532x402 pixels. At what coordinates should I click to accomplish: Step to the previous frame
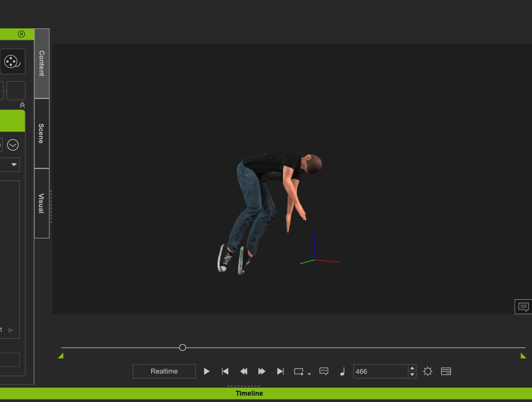tap(244, 371)
